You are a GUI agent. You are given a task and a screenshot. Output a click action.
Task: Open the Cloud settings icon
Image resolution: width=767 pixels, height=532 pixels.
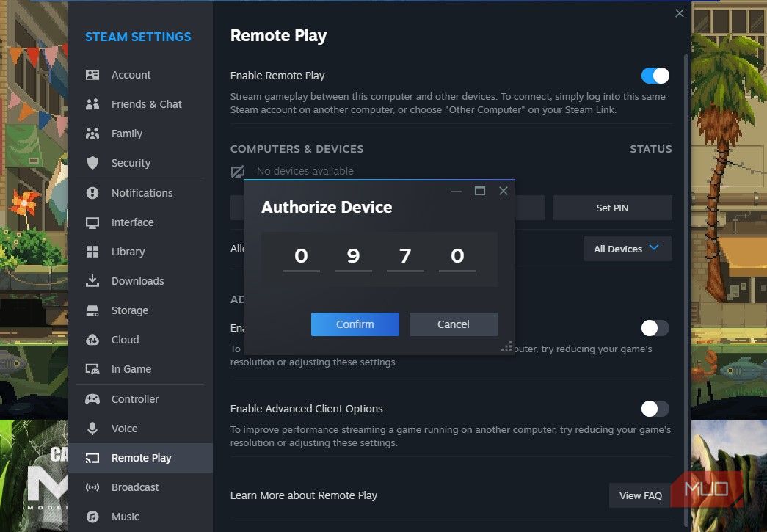click(92, 339)
